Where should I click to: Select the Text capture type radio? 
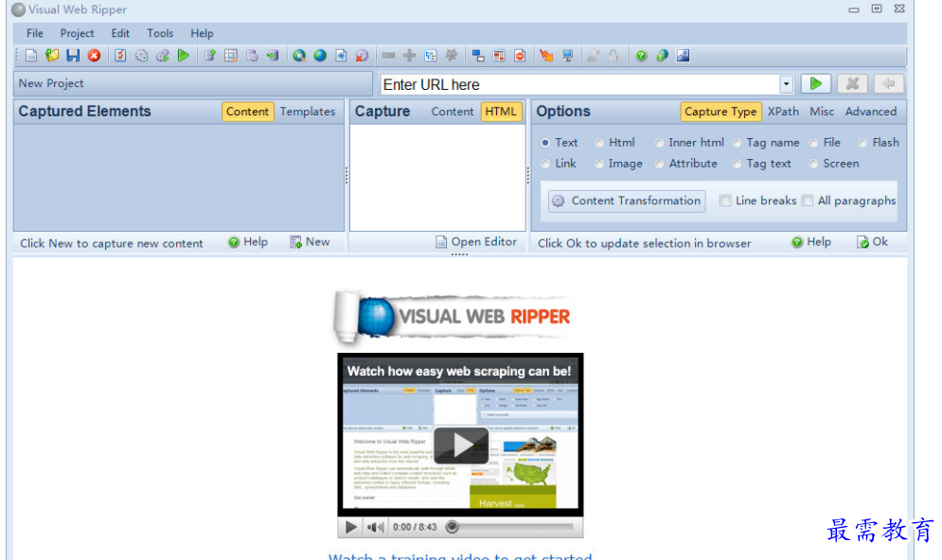[545, 143]
